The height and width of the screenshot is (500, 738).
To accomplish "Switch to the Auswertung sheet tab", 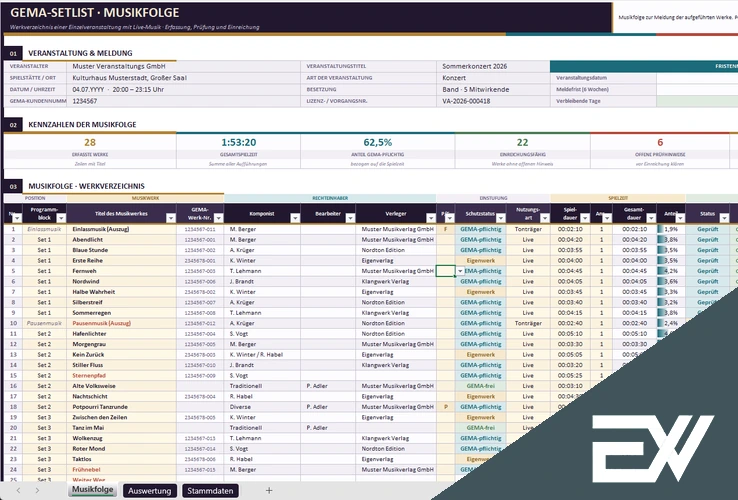I will coord(150,491).
